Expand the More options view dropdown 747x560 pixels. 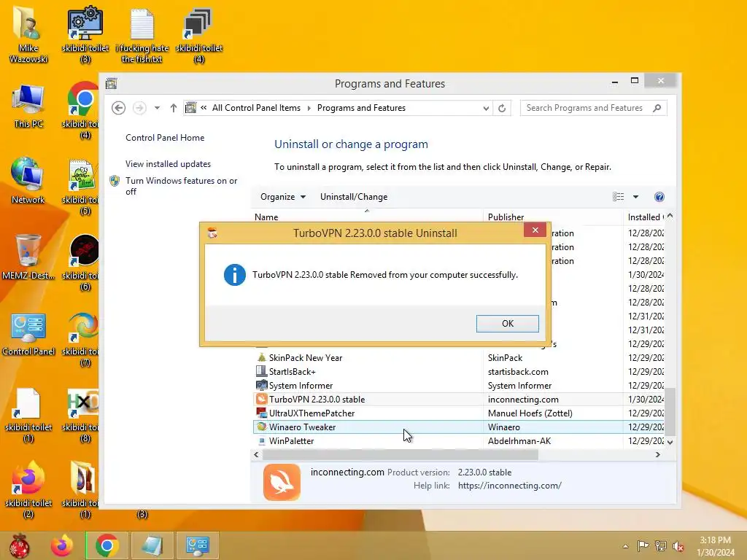pyautogui.click(x=635, y=197)
